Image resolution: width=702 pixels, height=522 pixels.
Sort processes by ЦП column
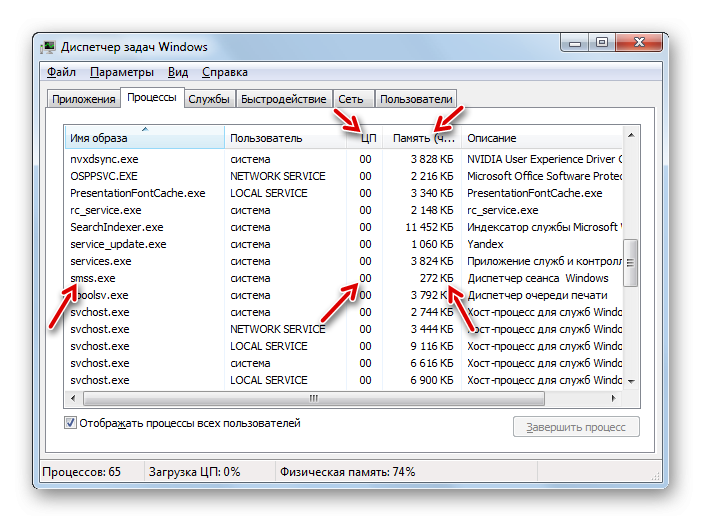click(x=367, y=138)
